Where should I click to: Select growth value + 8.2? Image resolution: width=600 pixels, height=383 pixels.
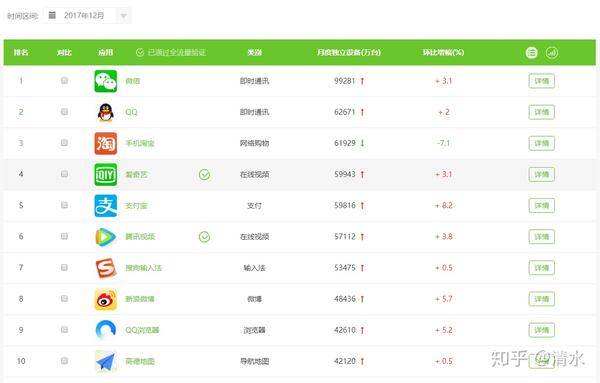(444, 205)
